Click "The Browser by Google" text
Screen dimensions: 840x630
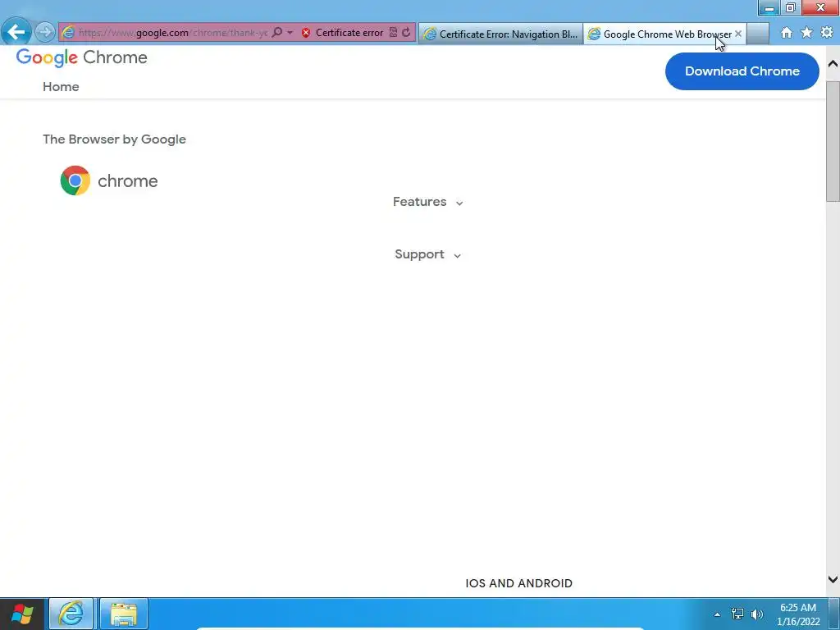click(x=114, y=139)
